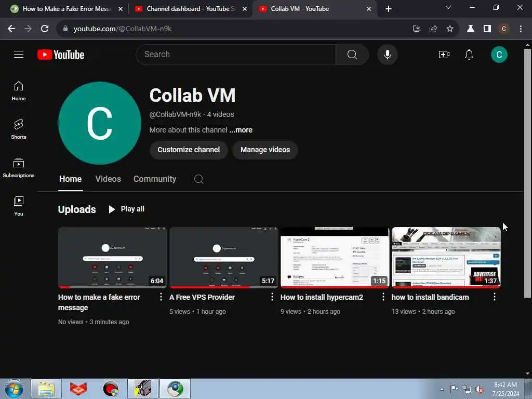Open options for How to install hypercam2
This screenshot has height=399, width=532.
[x=383, y=297]
